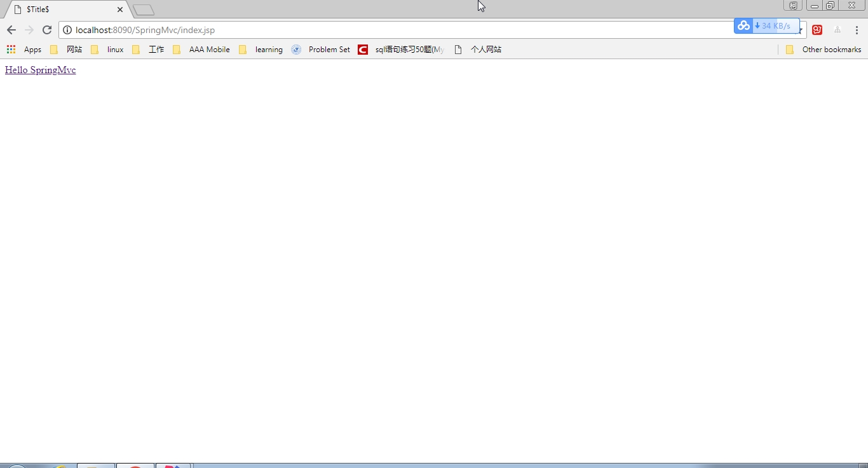Expand the Other bookmarks folder
This screenshot has width=868, height=468.
click(824, 49)
